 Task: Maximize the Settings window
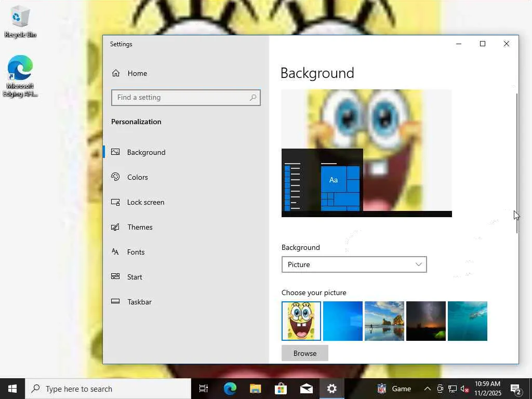click(x=483, y=44)
